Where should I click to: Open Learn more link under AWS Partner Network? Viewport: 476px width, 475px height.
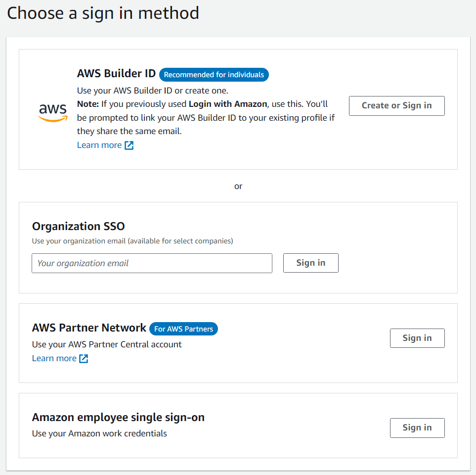coord(54,358)
